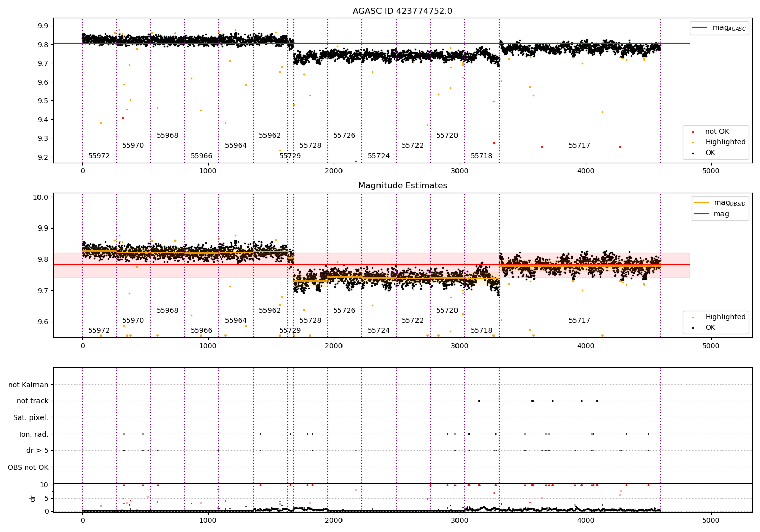This screenshot has height=532, width=760.
Task: Click the 'mag OBSID' legend label
Action: pyautogui.click(x=730, y=203)
